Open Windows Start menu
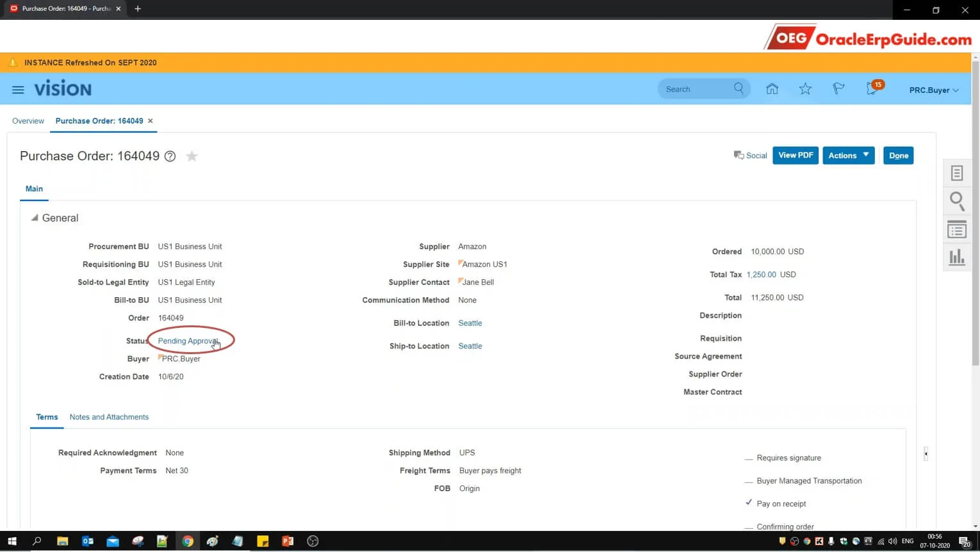 click(12, 541)
